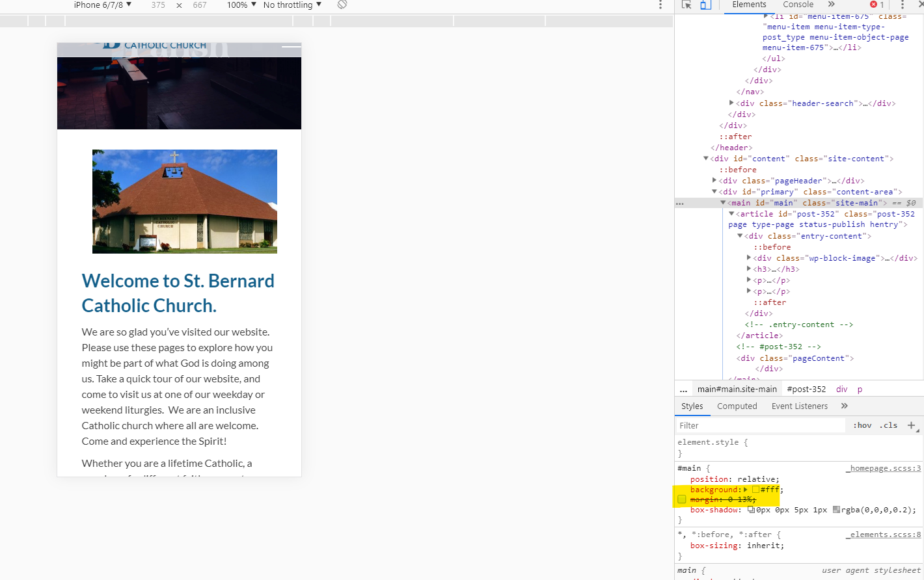Open the Computed styles tab
Viewport: 924px width, 580px height.
tap(737, 406)
